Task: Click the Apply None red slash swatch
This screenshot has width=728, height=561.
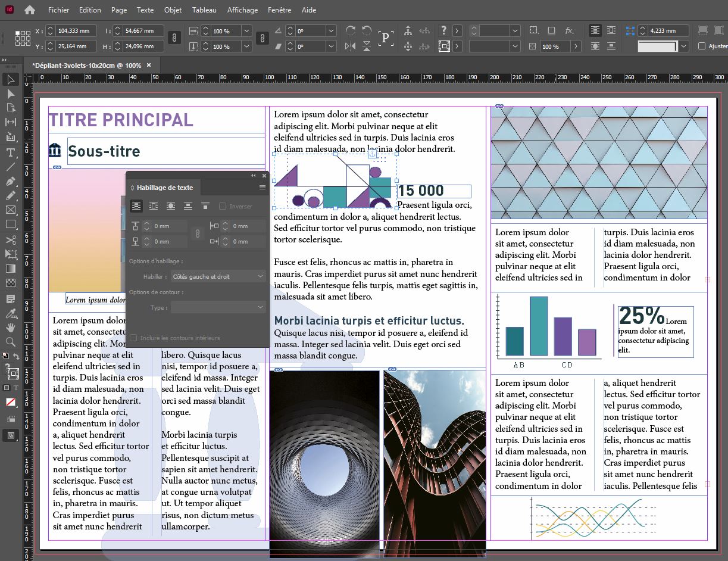Action: 11,403
